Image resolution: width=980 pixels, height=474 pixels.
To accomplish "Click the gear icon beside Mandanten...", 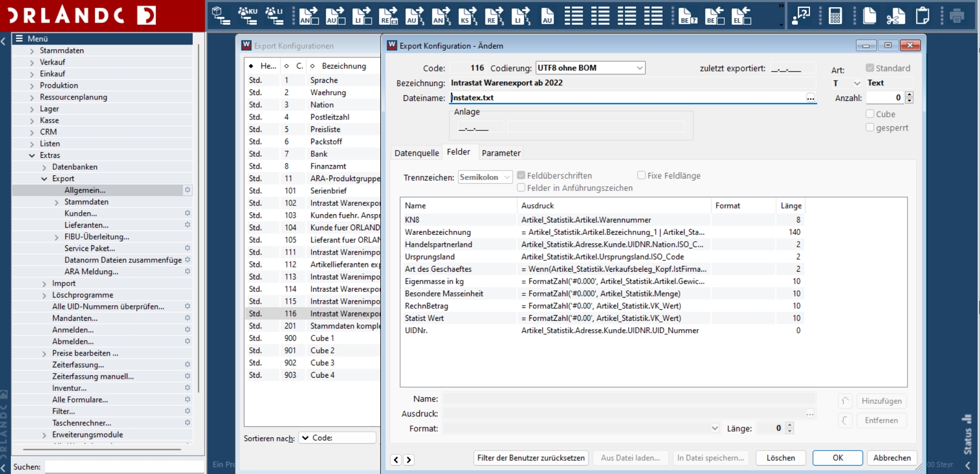I will point(187,318).
